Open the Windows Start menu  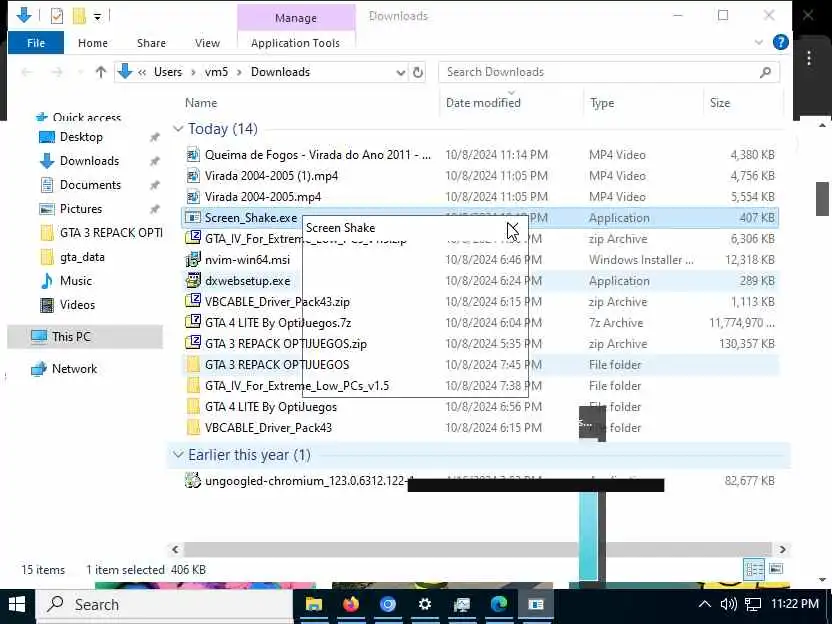(17, 604)
